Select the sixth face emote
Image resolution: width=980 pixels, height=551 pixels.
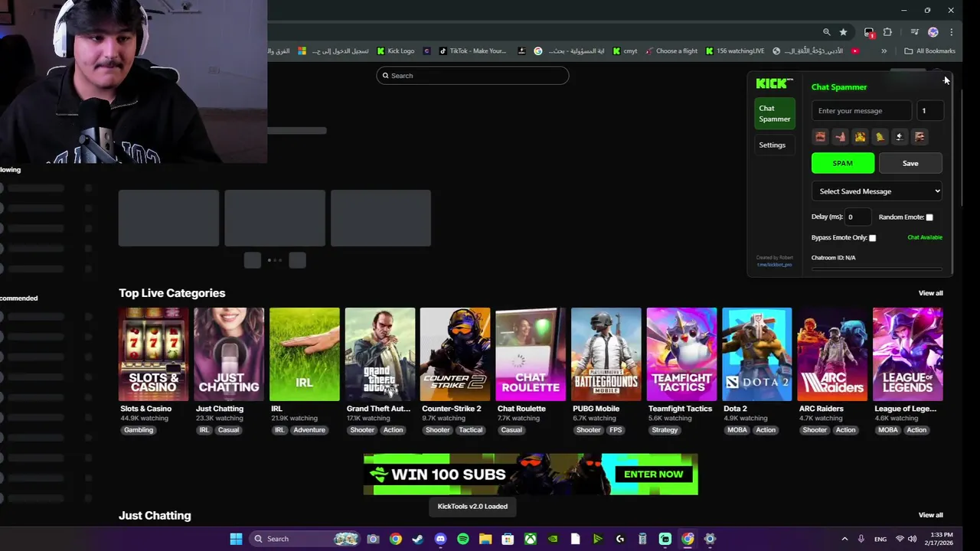[920, 137]
